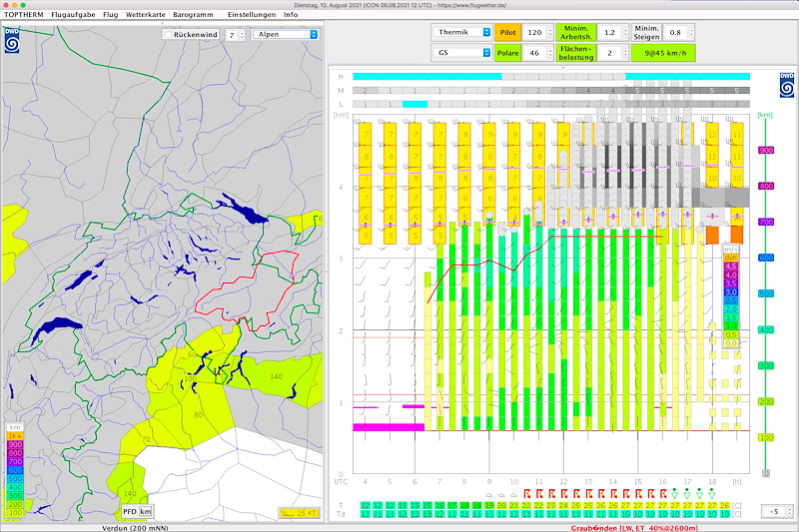
Task: Click hour 7 label on UTC axis
Action: click(439, 482)
